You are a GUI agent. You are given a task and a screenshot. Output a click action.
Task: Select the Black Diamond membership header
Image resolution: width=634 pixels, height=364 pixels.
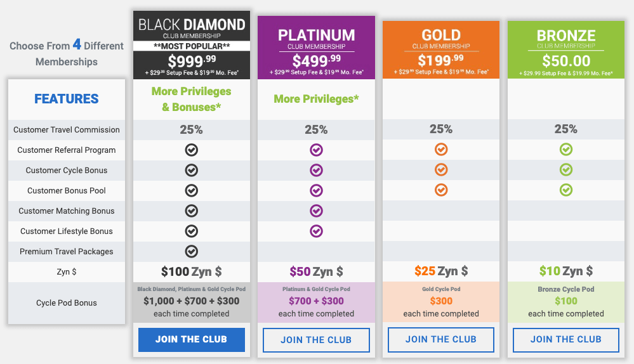[x=192, y=45]
